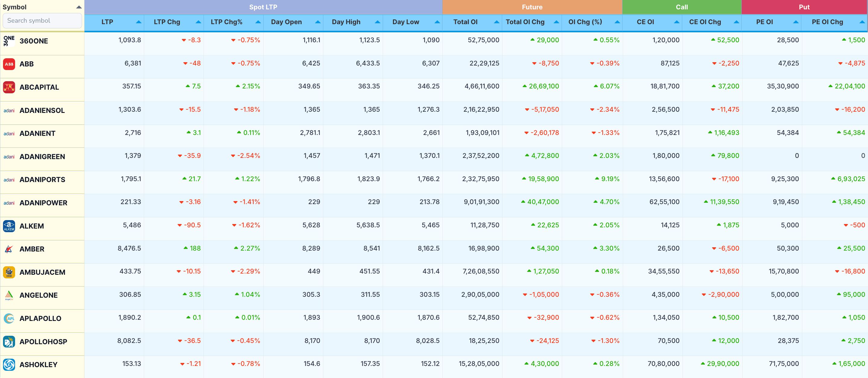Image resolution: width=868 pixels, height=378 pixels.
Task: Sort the OI Chg (%) column arrow
Action: tap(617, 22)
